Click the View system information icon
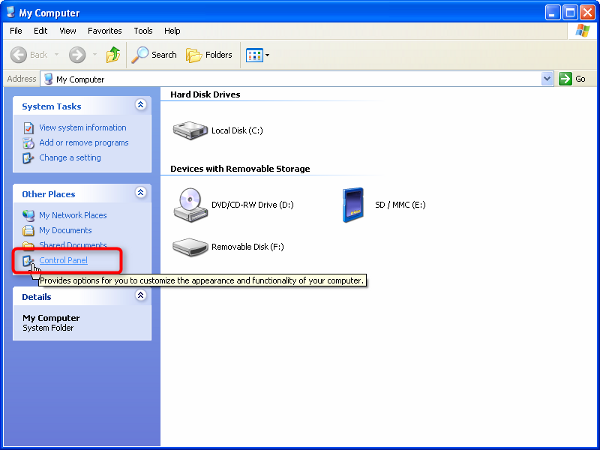The width and height of the screenshot is (600, 450). point(28,128)
